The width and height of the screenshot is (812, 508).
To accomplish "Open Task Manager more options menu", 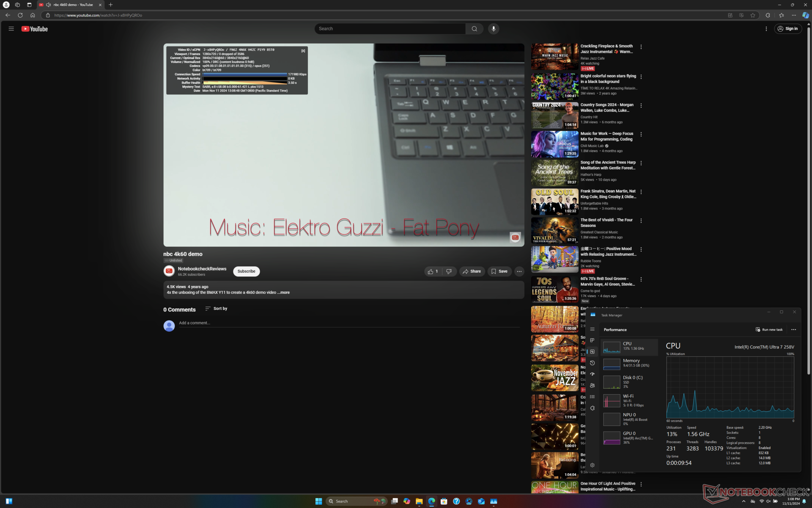I will click(x=793, y=329).
